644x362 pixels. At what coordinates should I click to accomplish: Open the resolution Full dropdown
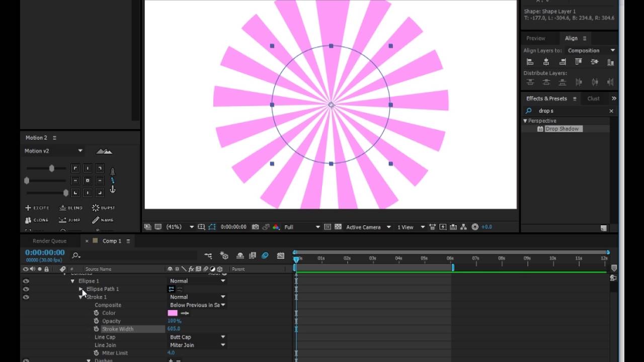click(301, 227)
